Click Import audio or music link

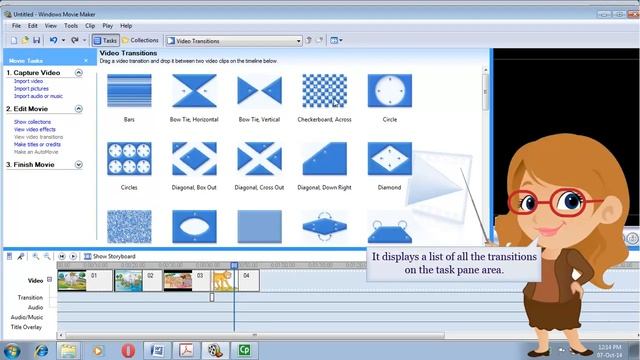pyautogui.click(x=38, y=96)
